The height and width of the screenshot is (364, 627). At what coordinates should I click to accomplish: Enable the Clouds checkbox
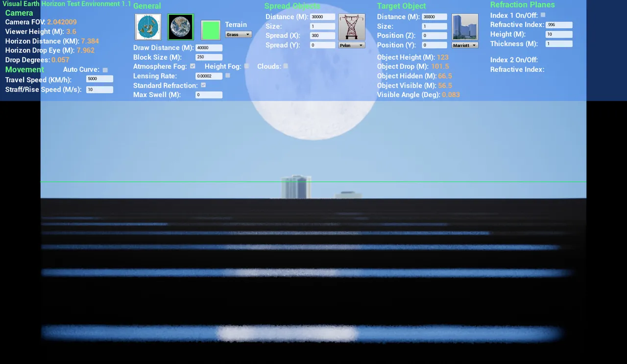[286, 66]
